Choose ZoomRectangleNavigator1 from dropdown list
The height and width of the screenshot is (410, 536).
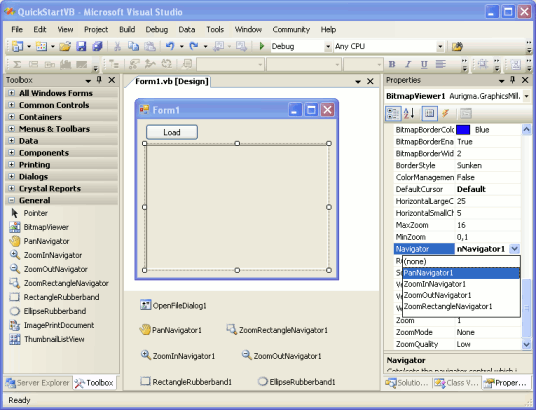click(x=461, y=306)
